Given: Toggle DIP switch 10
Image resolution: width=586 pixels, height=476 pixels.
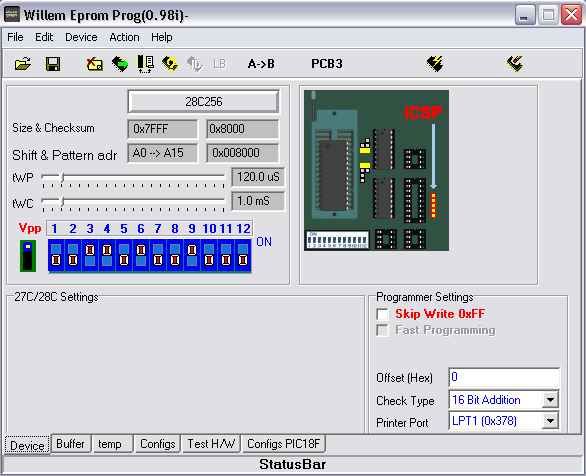Looking at the screenshot, I should [209, 256].
